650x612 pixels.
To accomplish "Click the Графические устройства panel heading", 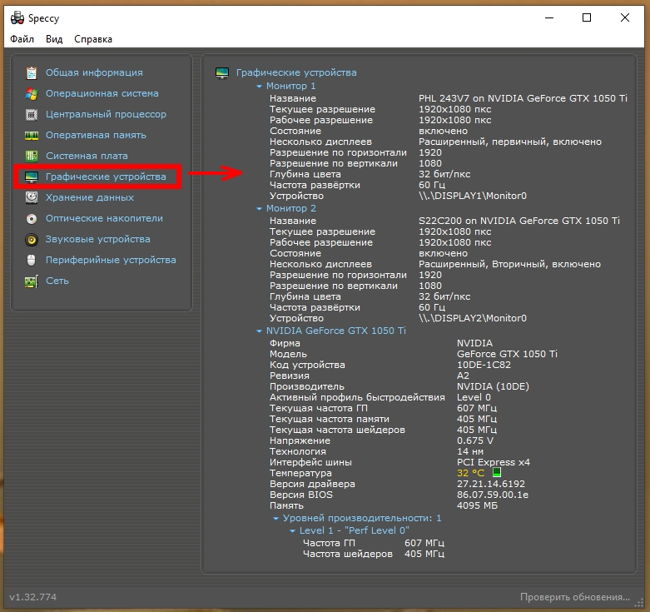I will pos(296,73).
